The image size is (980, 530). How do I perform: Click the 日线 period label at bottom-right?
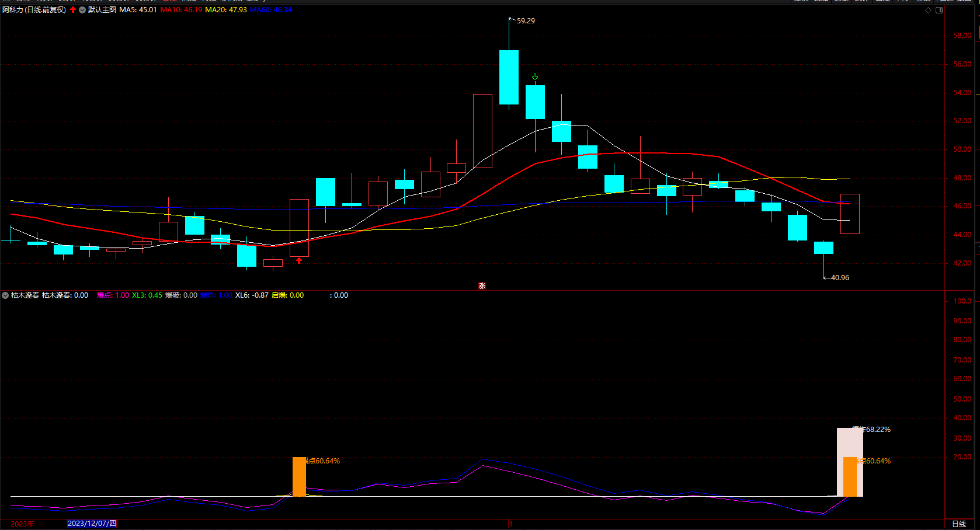coord(959,524)
